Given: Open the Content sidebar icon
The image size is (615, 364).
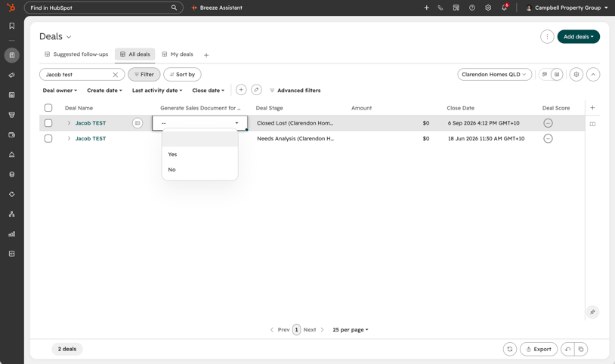Looking at the screenshot, I should click(x=12, y=95).
